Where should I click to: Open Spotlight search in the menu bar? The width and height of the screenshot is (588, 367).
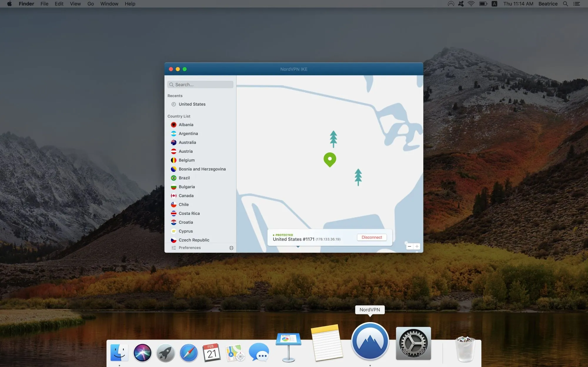565,4
